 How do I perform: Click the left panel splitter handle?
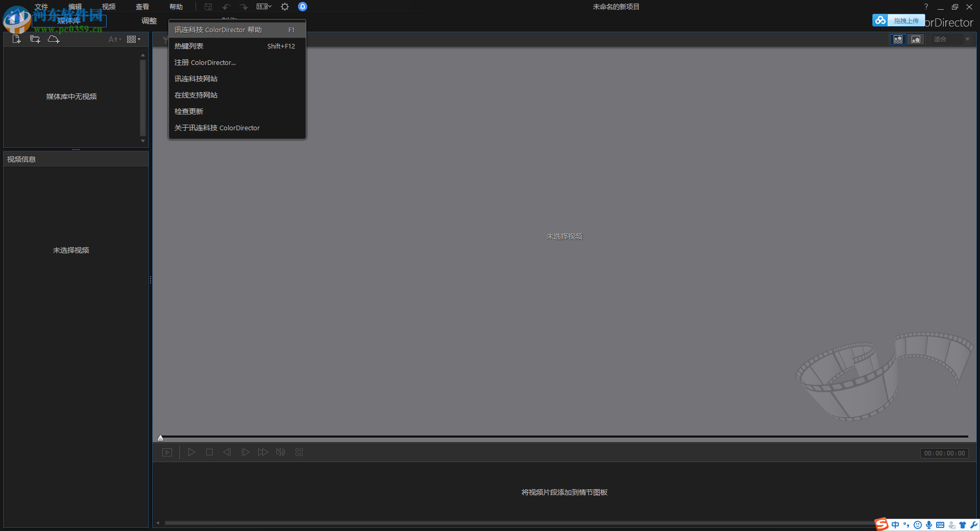pyautogui.click(x=151, y=280)
